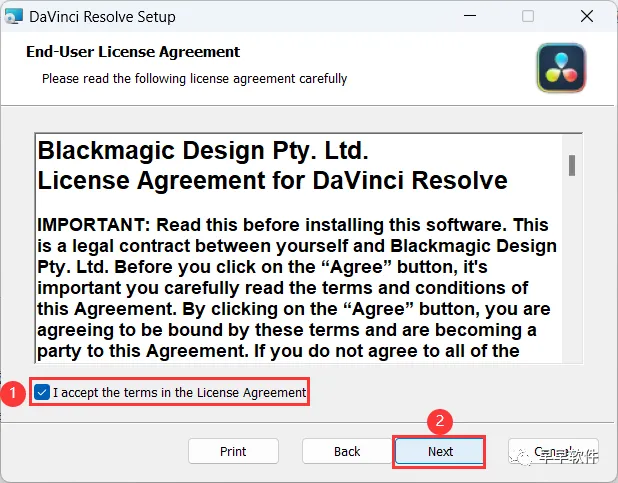Close the DaVinci Resolve Setup window
This screenshot has height=483, width=618.
(x=587, y=16)
